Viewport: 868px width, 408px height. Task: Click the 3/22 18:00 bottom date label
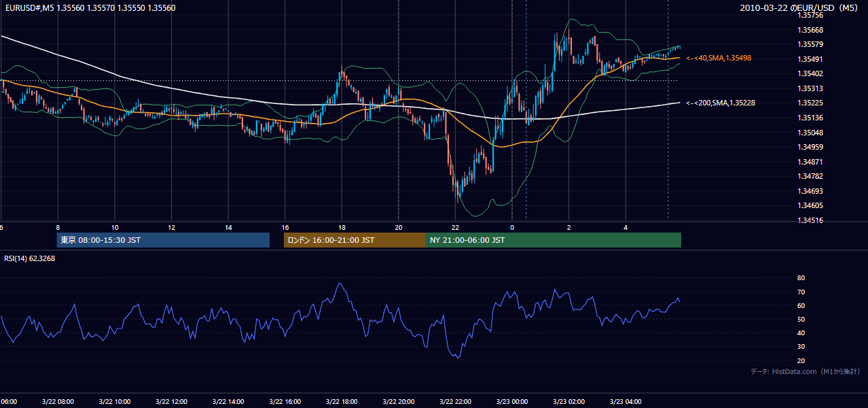coord(342,402)
